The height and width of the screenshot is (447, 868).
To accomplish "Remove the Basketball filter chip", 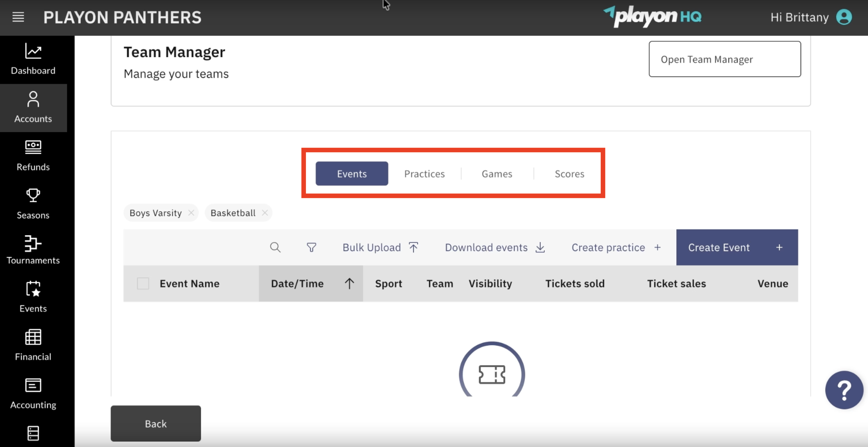I will (265, 213).
